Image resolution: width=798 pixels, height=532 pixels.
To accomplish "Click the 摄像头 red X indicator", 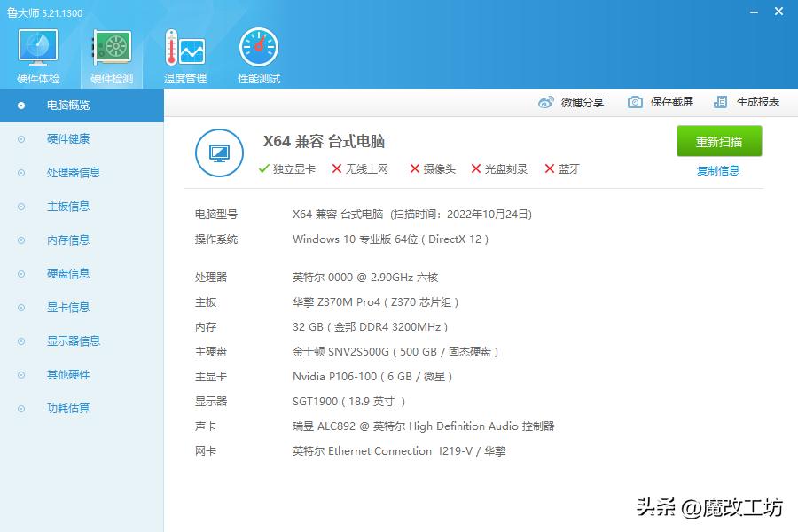I will (x=414, y=168).
